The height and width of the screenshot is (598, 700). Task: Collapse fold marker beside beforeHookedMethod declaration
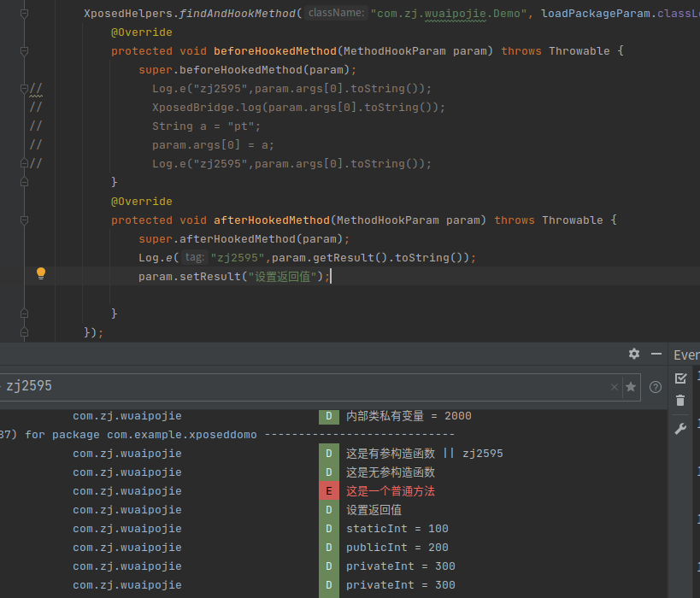pyautogui.click(x=25, y=51)
